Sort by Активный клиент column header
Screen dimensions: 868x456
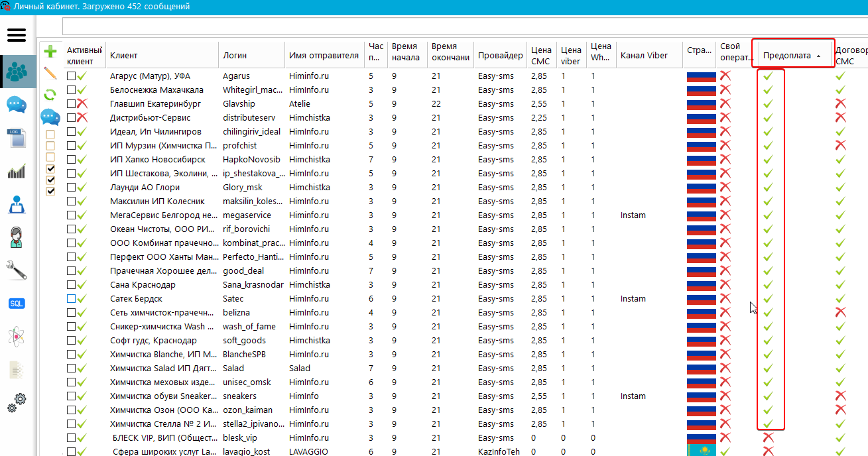tap(85, 55)
